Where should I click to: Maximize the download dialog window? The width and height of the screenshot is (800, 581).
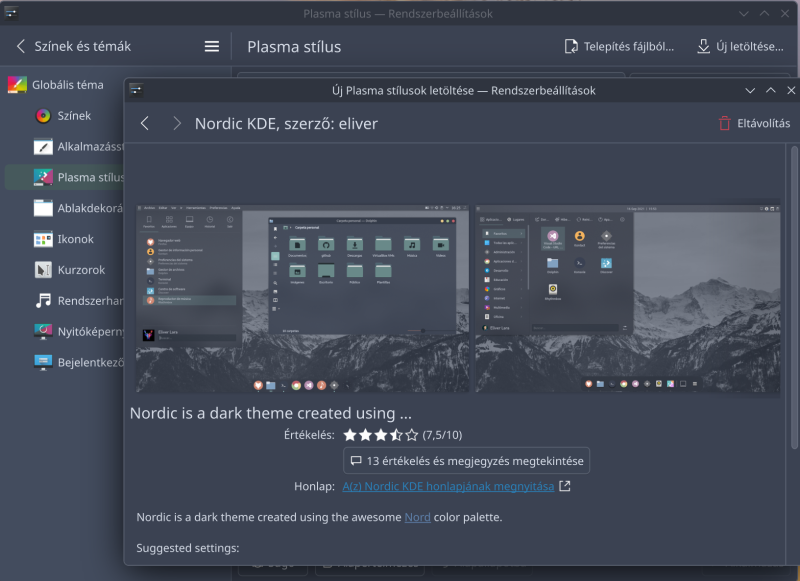click(770, 90)
